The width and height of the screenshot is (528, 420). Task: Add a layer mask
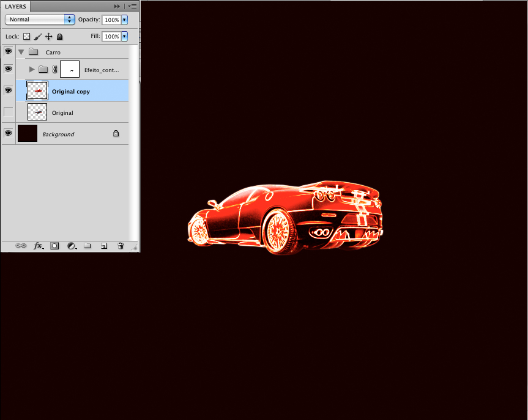[x=54, y=246]
